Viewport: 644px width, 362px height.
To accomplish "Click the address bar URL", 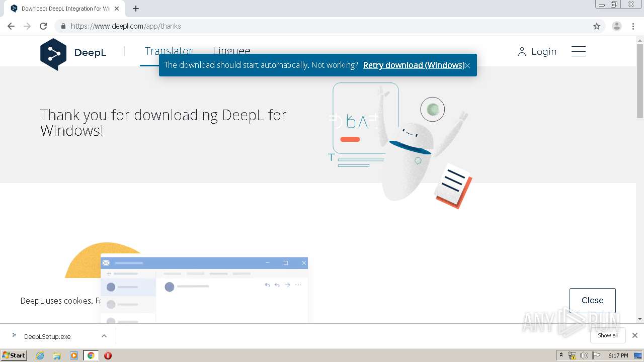I will pyautogui.click(x=126, y=26).
